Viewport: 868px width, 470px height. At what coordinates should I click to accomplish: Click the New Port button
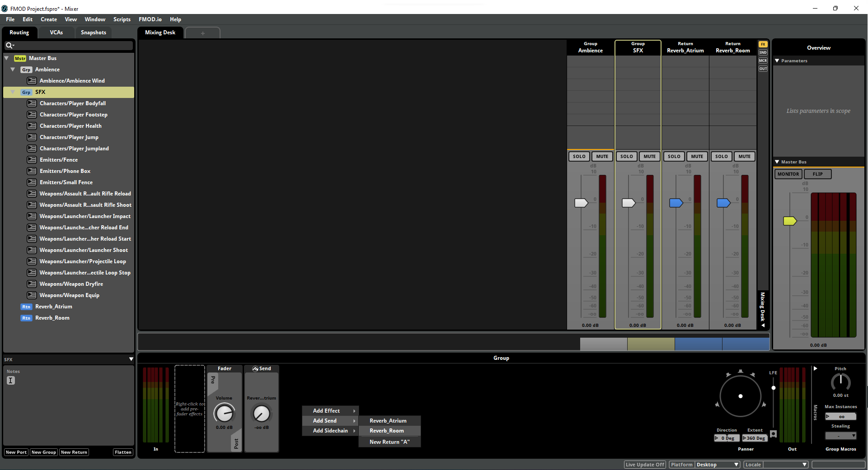[x=16, y=452]
